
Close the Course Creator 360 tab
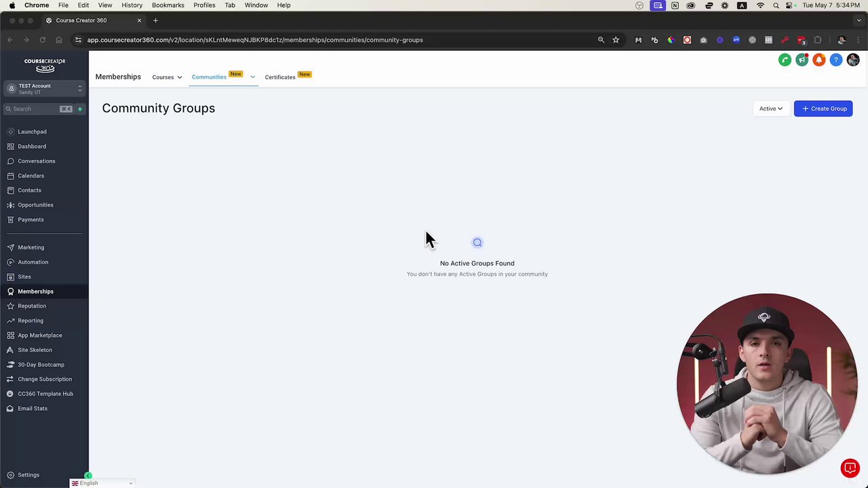(139, 20)
